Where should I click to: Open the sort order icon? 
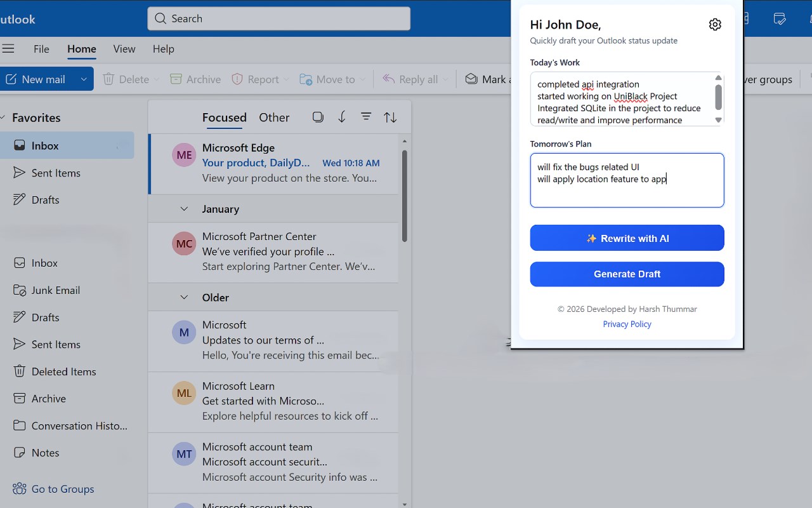click(390, 117)
